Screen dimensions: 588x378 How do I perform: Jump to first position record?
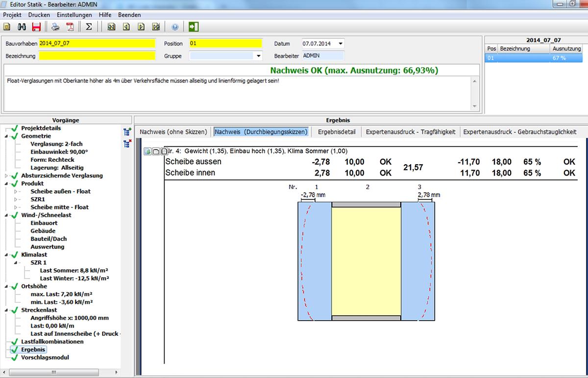[x=111, y=26]
